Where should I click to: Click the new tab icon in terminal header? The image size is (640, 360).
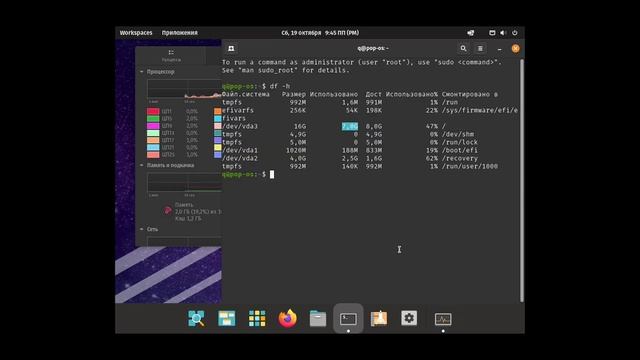point(231,48)
